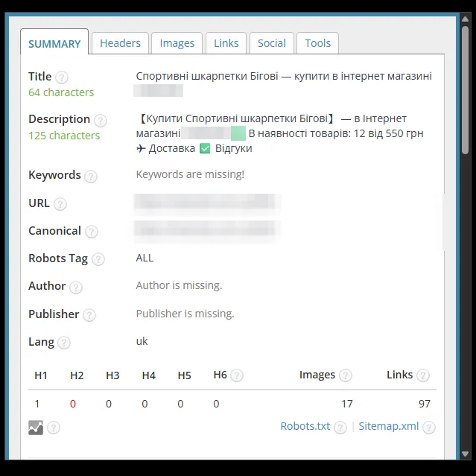The height and width of the screenshot is (476, 476).
Task: Click the chart statistics icon
Action: 36,428
